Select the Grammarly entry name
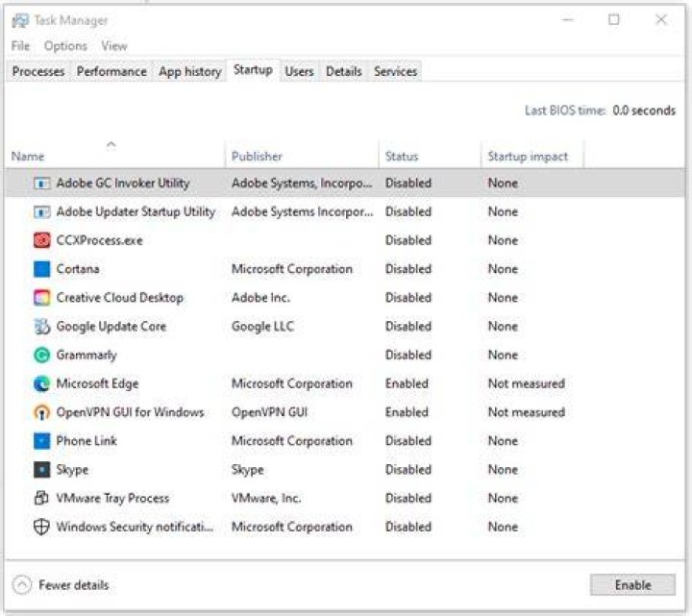692x616 pixels. 86,356
